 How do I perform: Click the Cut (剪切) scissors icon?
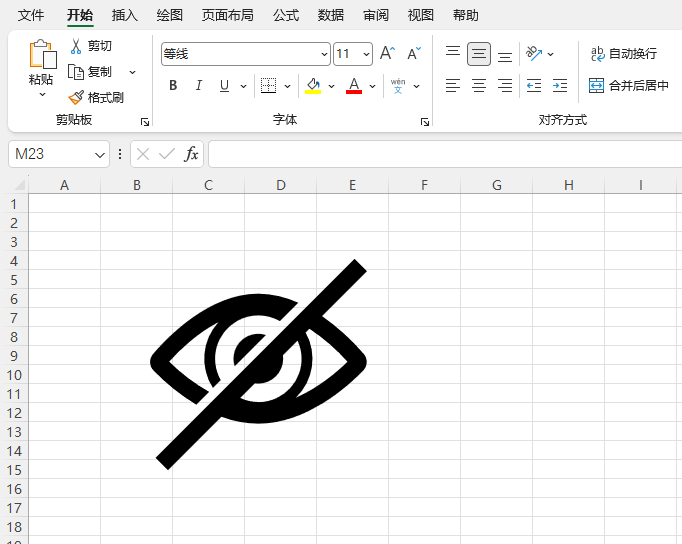(x=76, y=46)
